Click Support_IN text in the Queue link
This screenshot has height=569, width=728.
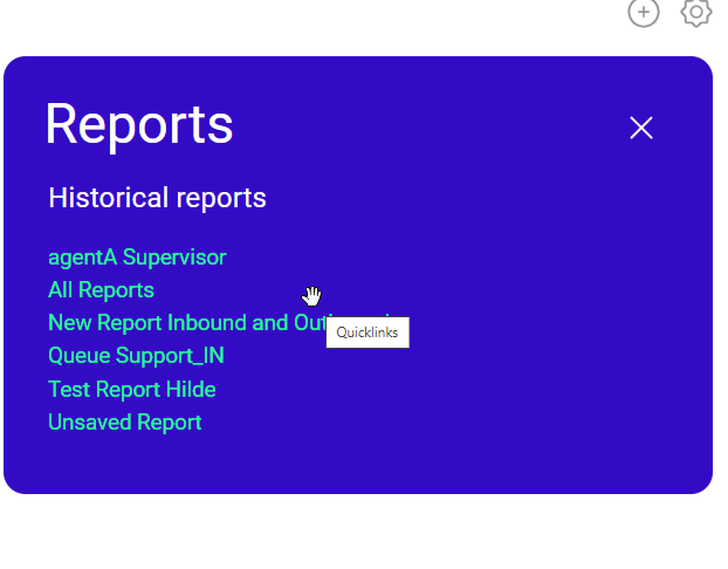pos(170,356)
